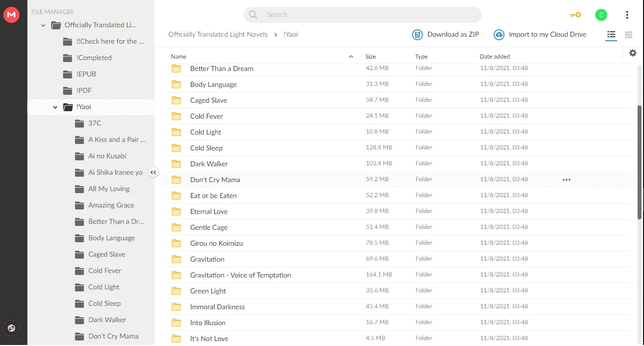Viewport: 644px width, 346px height.
Task: Click the folder icon of Green Light row
Action: click(176, 291)
